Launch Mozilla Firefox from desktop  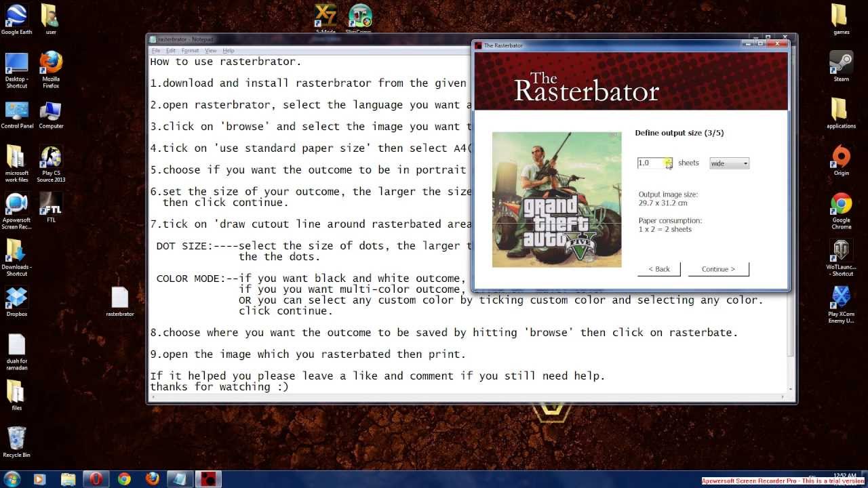[51, 70]
